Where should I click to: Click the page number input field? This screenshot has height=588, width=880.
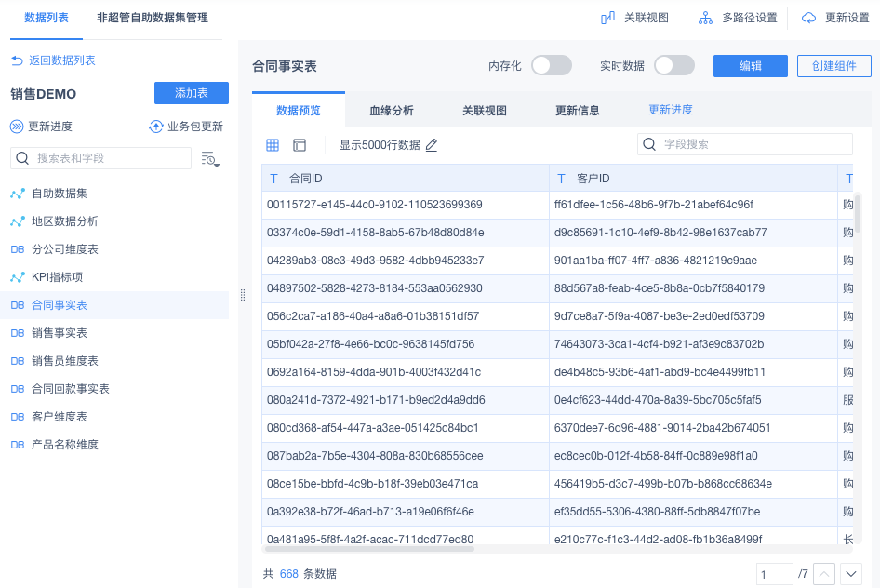pyautogui.click(x=775, y=574)
